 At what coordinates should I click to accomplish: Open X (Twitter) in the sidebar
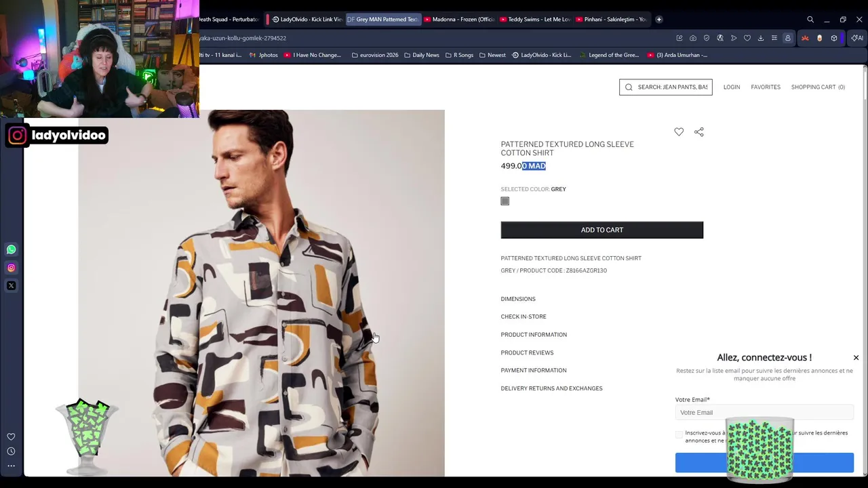coord(11,286)
